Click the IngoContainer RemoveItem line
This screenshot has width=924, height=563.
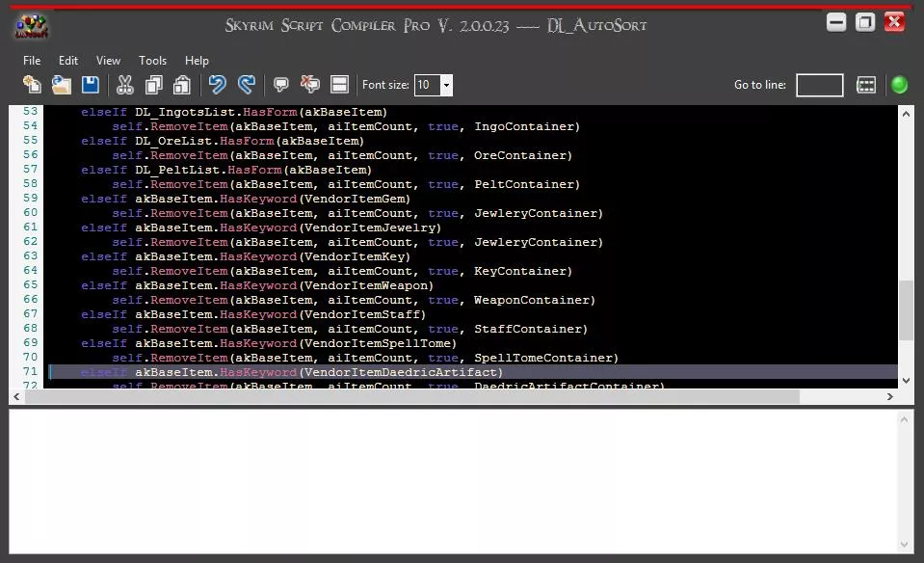click(x=346, y=126)
